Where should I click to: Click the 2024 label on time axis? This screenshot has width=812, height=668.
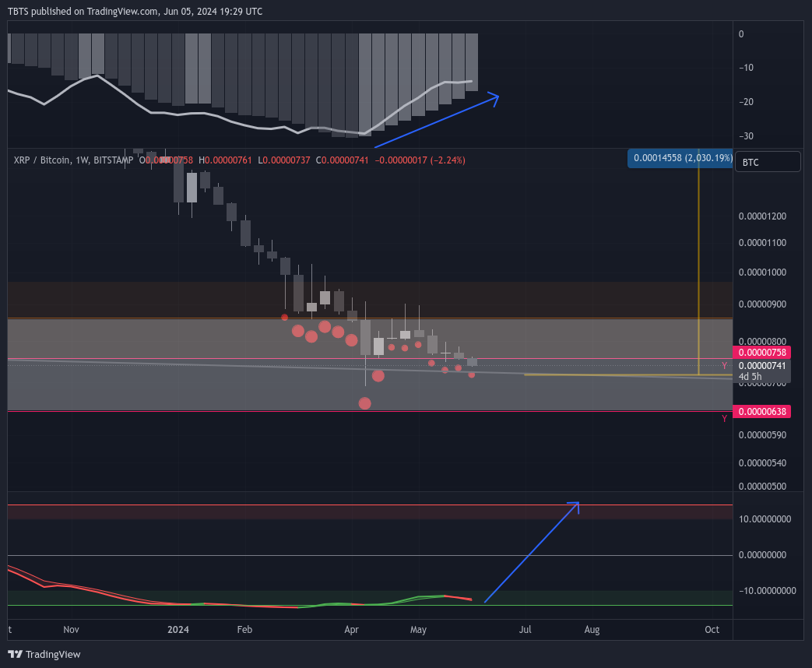coord(178,630)
